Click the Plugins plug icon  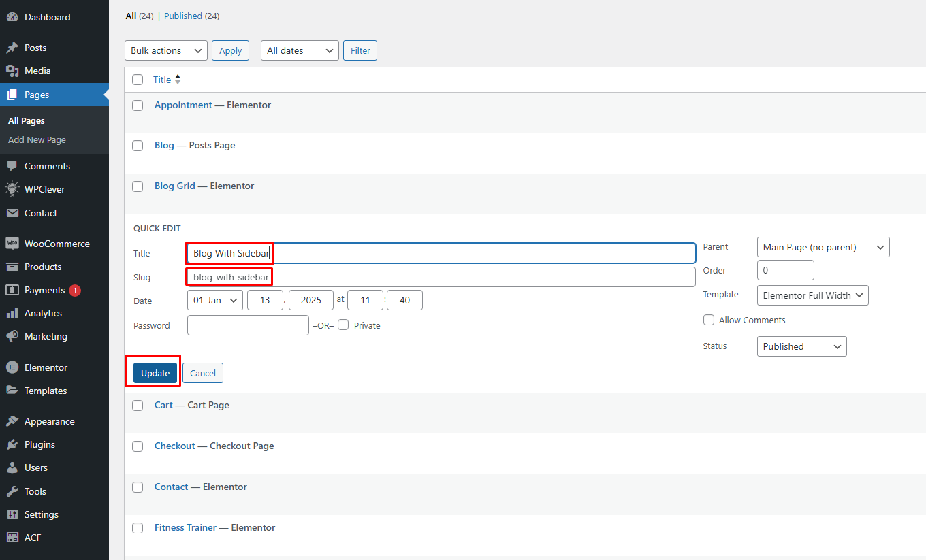(x=12, y=444)
